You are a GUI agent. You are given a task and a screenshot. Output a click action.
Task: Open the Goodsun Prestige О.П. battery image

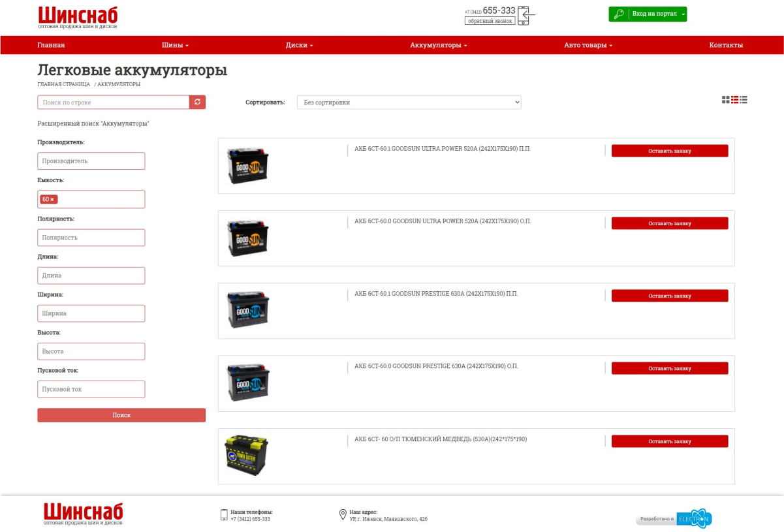pyautogui.click(x=247, y=383)
